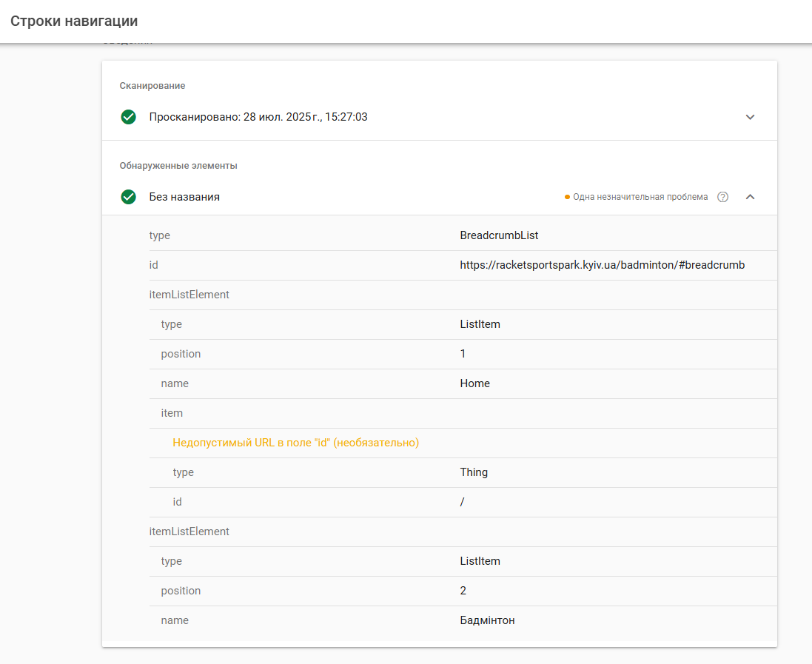Image resolution: width=812 pixels, height=664 pixels.
Task: Select the 'Недопустимый URL в поле "id"' warning
Action: [295, 443]
